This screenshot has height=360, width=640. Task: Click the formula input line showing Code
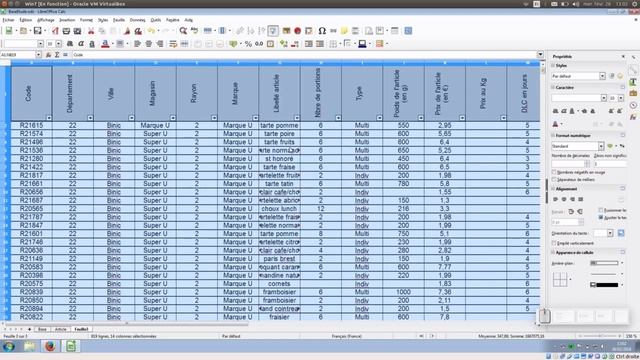tap(304, 55)
